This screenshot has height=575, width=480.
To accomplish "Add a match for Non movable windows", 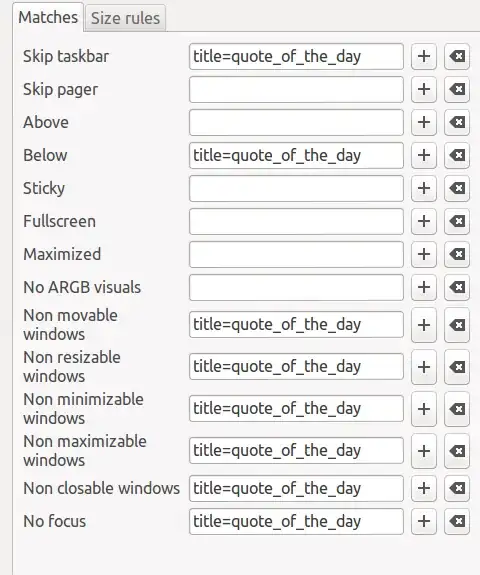I will 424,325.
